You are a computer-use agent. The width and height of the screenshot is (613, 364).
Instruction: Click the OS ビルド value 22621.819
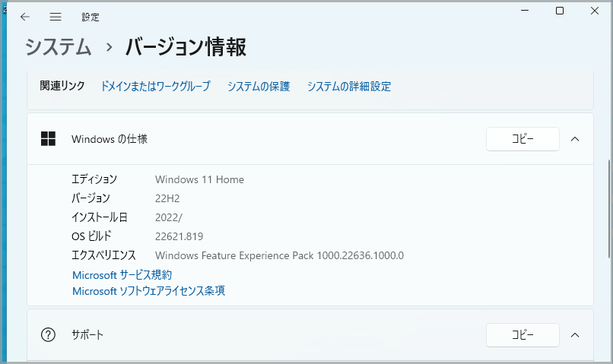pos(179,236)
